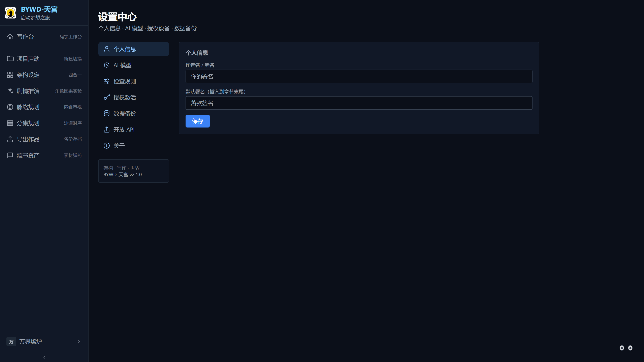Expand the 万界熔炉 chevron arrow
The image size is (644, 362).
tap(79, 341)
